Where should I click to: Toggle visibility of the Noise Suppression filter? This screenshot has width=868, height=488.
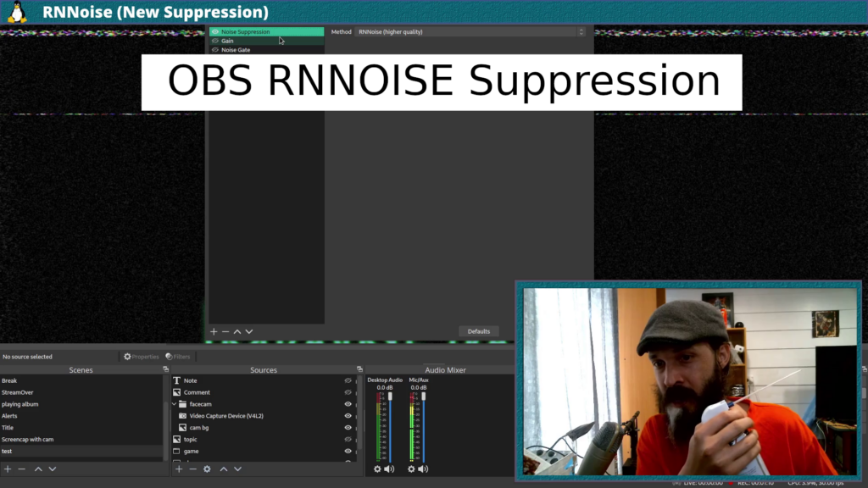tap(215, 31)
